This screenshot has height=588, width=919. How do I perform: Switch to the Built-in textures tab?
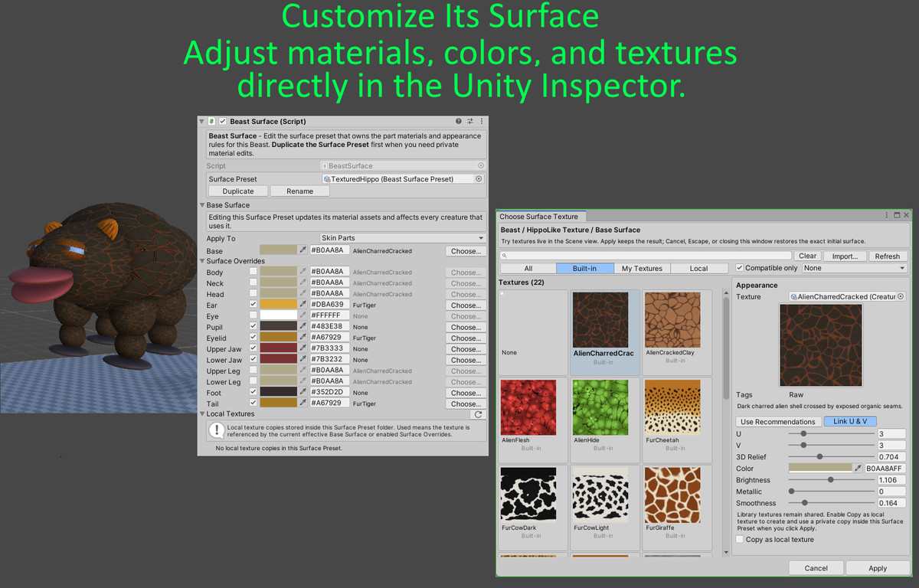click(585, 268)
